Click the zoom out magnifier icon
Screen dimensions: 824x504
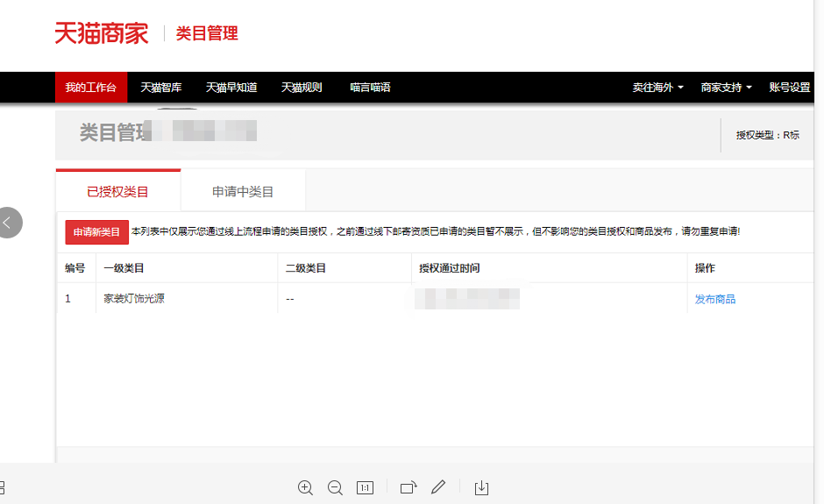click(x=335, y=487)
